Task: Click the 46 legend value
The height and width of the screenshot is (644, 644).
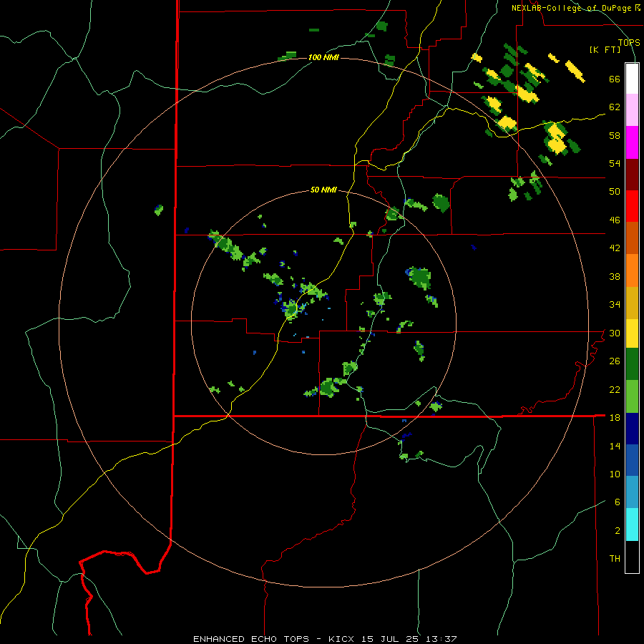Action: 615,220
